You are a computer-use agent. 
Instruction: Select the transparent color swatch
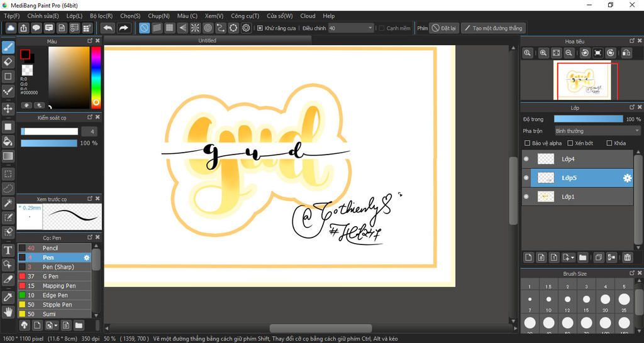coord(27,70)
